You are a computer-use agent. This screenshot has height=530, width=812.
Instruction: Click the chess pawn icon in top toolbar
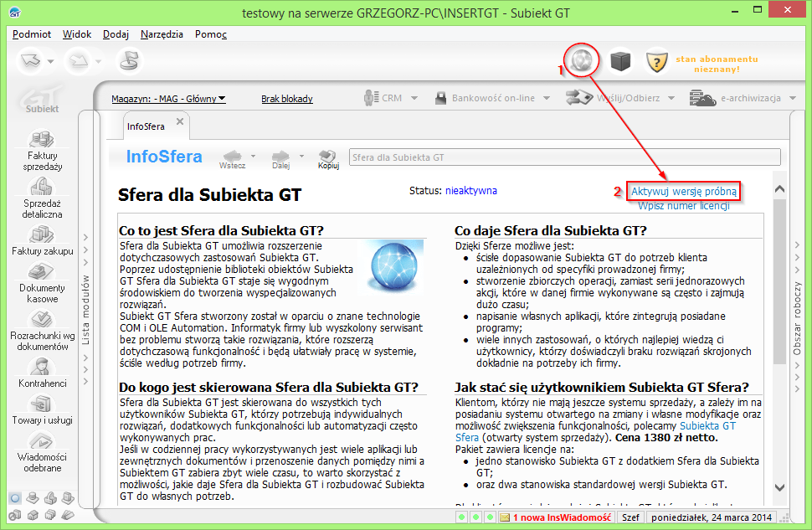pos(129,60)
